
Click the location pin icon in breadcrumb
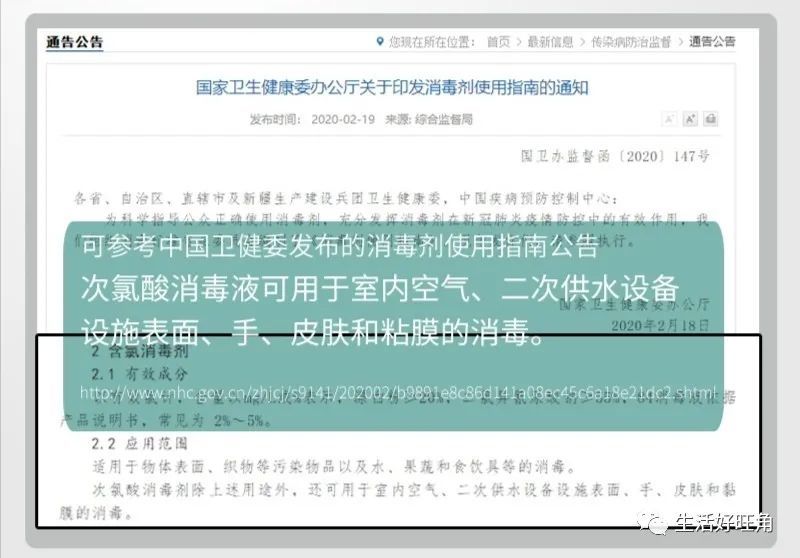pyautogui.click(x=380, y=41)
